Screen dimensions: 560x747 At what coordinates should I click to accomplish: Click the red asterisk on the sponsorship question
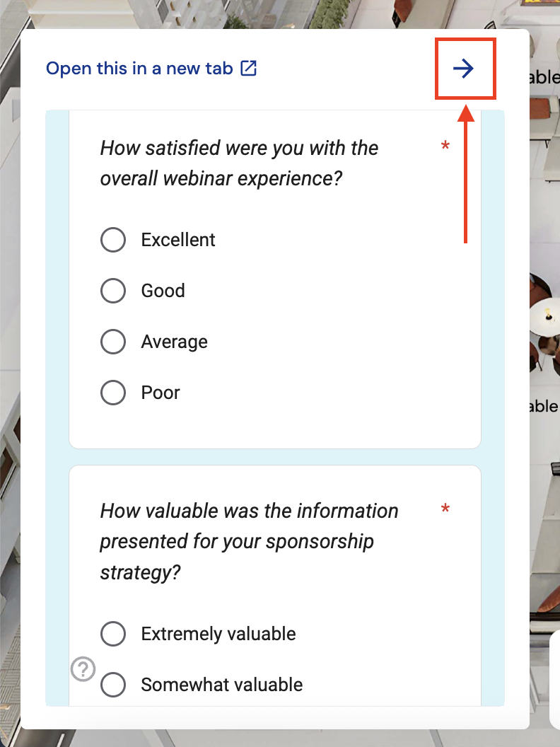pos(445,509)
